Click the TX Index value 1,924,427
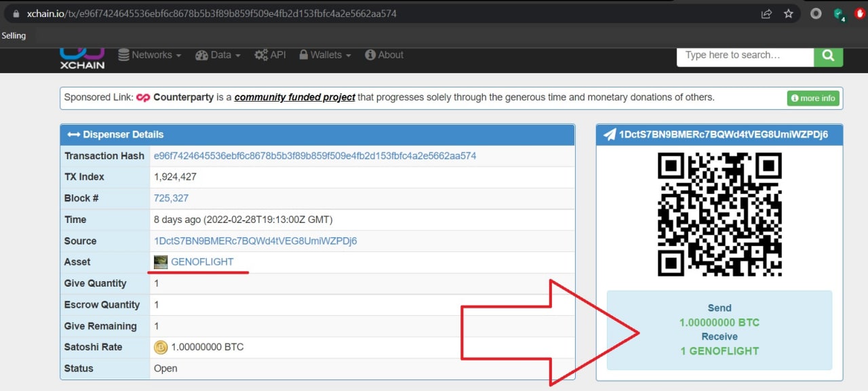The image size is (868, 391). (176, 177)
